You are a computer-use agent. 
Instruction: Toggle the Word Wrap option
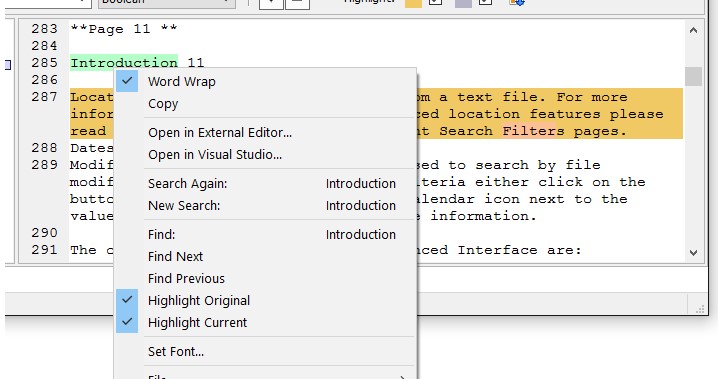coord(266,81)
